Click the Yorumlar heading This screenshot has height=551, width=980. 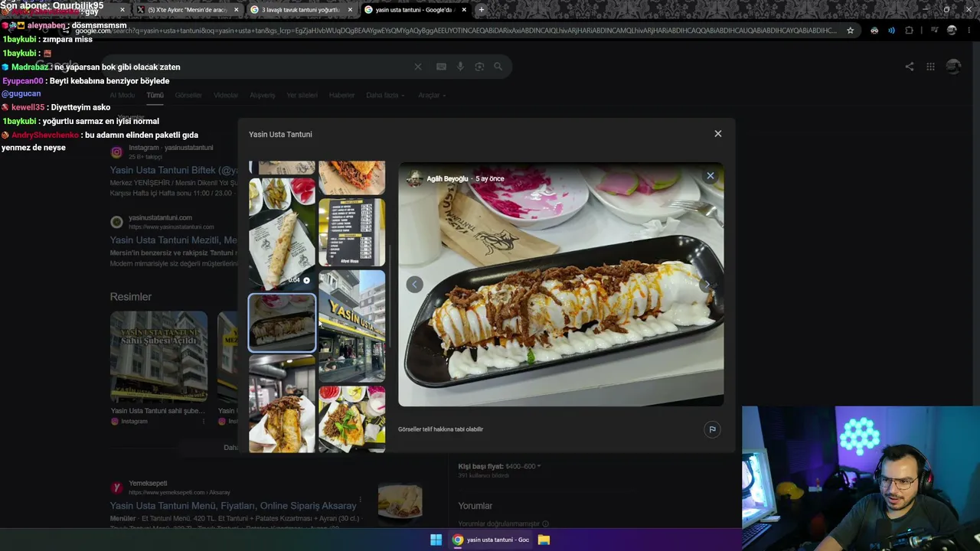coord(475,506)
